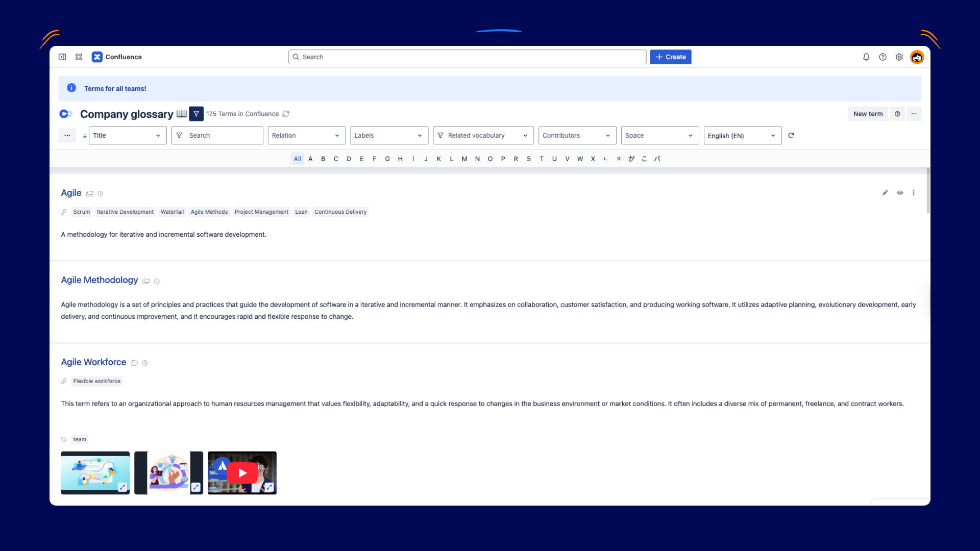The image size is (980, 551).
Task: Open the Agile Methodology term link
Action: [100, 280]
